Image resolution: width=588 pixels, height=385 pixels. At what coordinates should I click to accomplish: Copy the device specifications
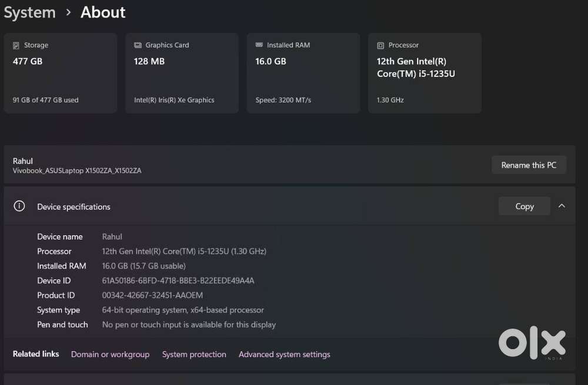(x=524, y=206)
